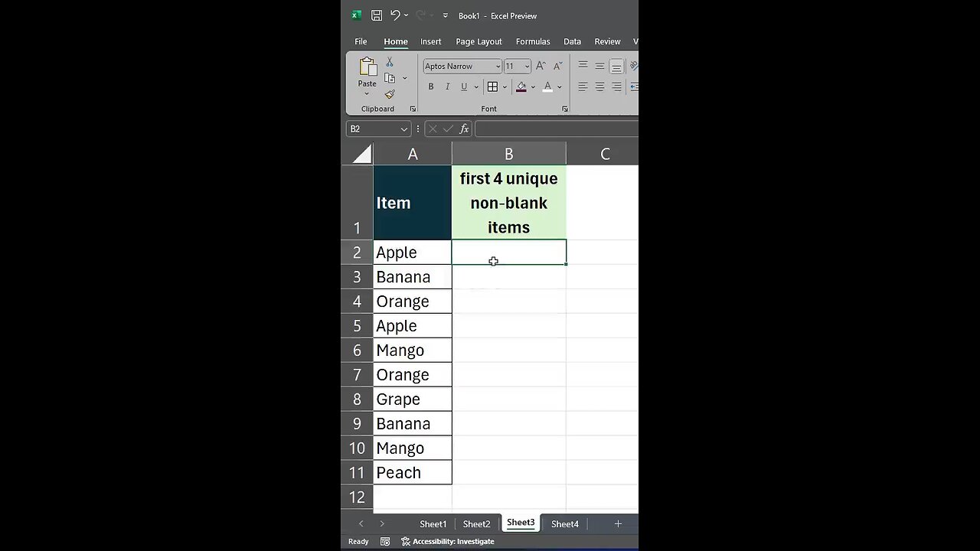Toggle Bold formatting
This screenshot has height=551, width=980.
pos(431,86)
